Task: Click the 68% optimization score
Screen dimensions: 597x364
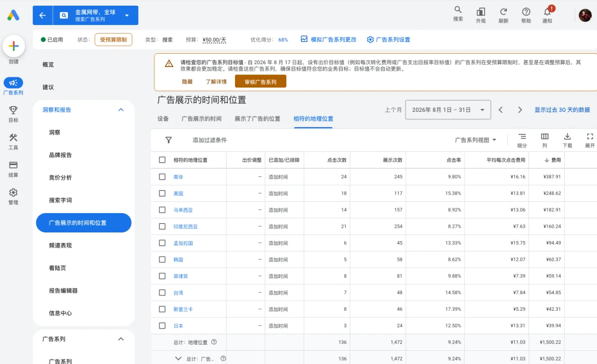Action: pyautogui.click(x=283, y=40)
